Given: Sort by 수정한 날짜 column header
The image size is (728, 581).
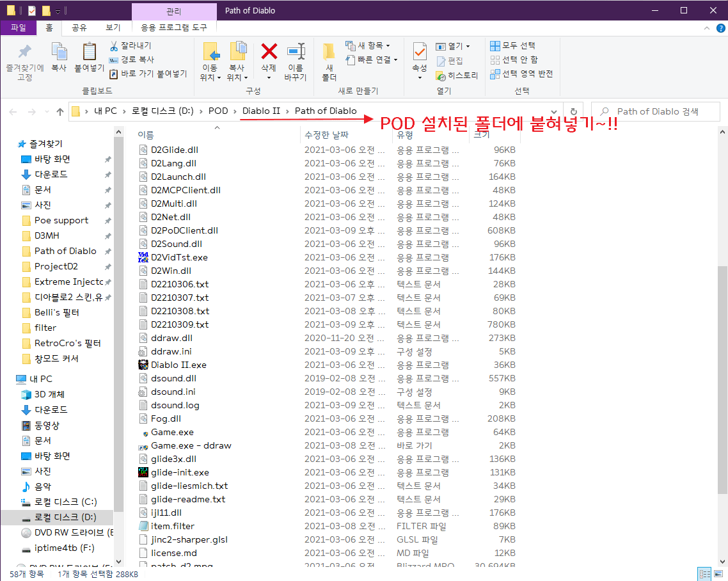Looking at the screenshot, I should point(326,134).
